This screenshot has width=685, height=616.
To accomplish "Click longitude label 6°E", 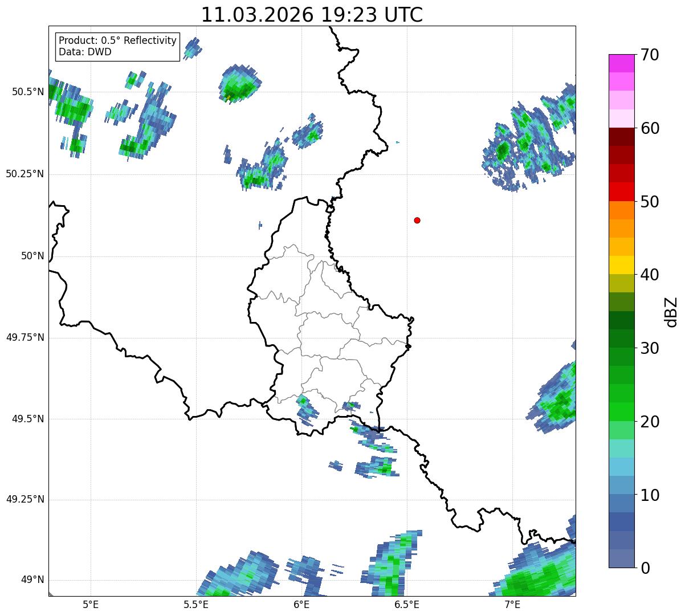I will (x=301, y=605).
